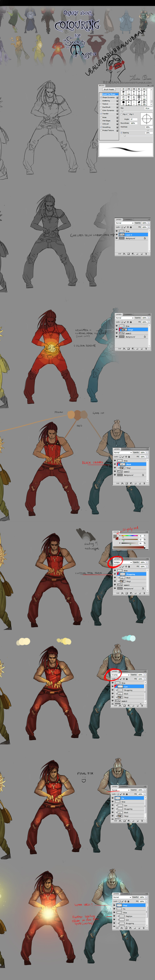Image resolution: width=155 pixels, height=980 pixels.
Task: Click lock transparent pixels icon in Layer 3 highlighted panel
Action: coord(122,227)
